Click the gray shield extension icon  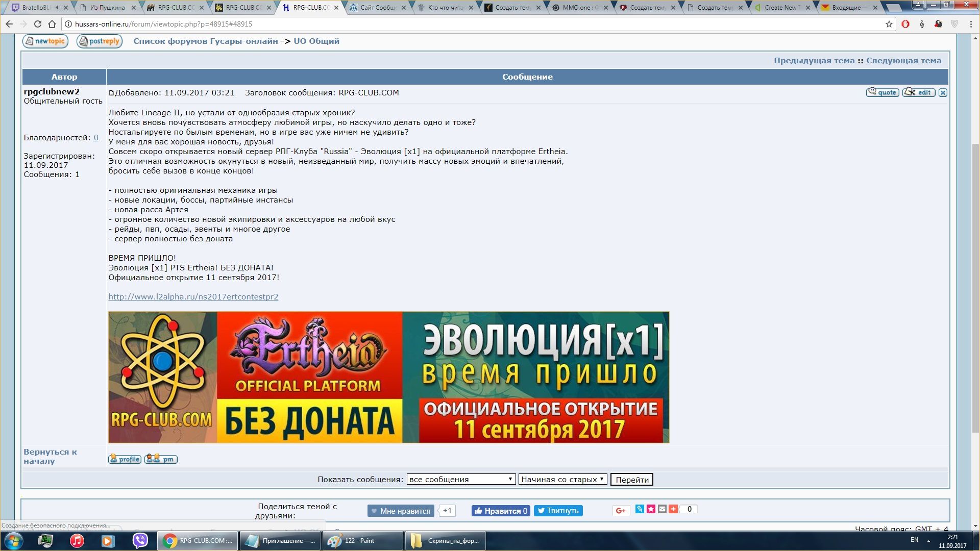tap(954, 24)
